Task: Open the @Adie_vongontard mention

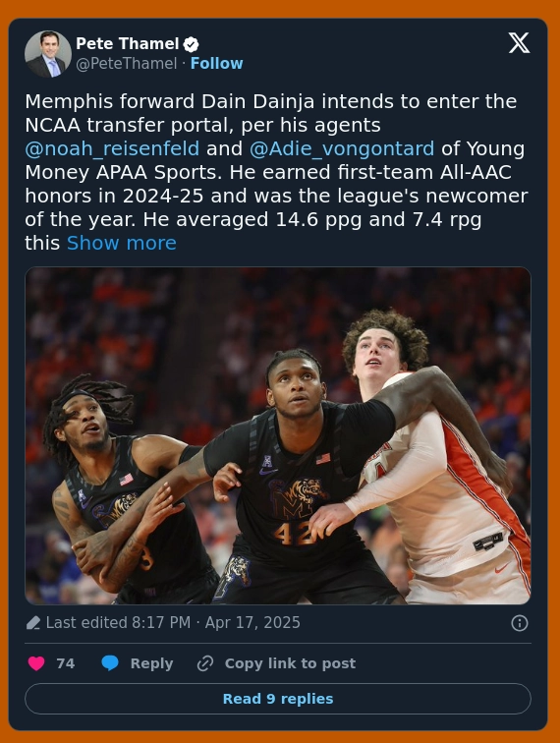Action: click(342, 148)
